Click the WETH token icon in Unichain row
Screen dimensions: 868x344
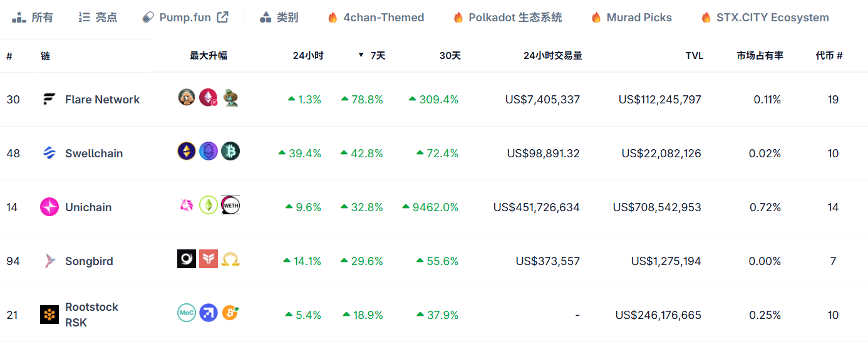[x=230, y=205]
